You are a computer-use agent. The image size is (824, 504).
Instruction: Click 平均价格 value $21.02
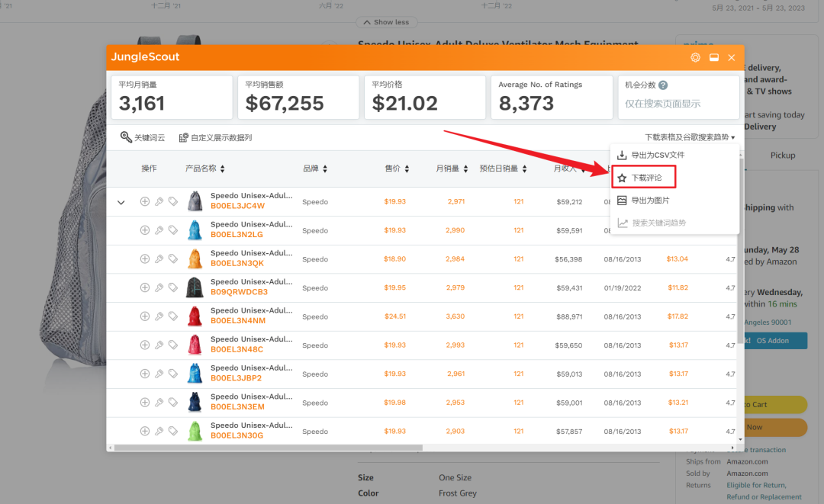404,104
